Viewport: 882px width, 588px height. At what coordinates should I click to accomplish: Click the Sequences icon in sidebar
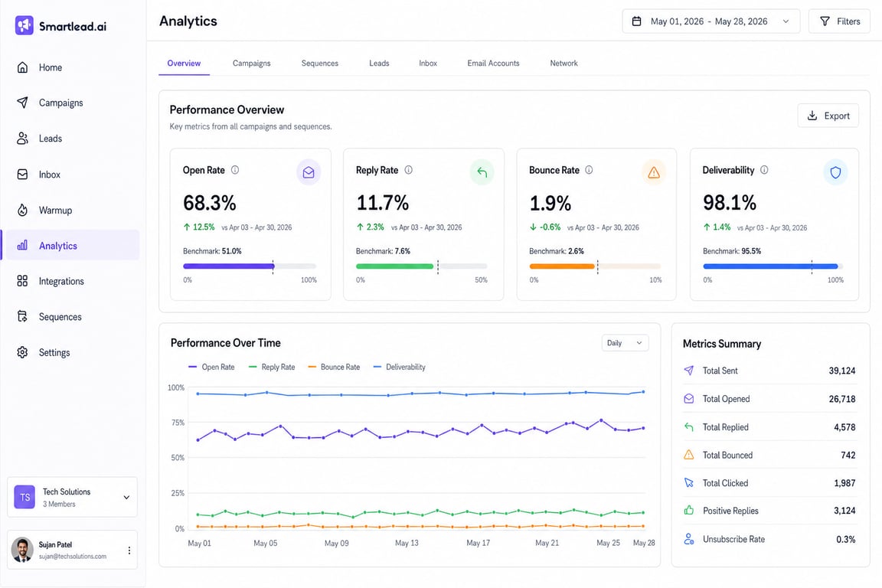coord(22,316)
